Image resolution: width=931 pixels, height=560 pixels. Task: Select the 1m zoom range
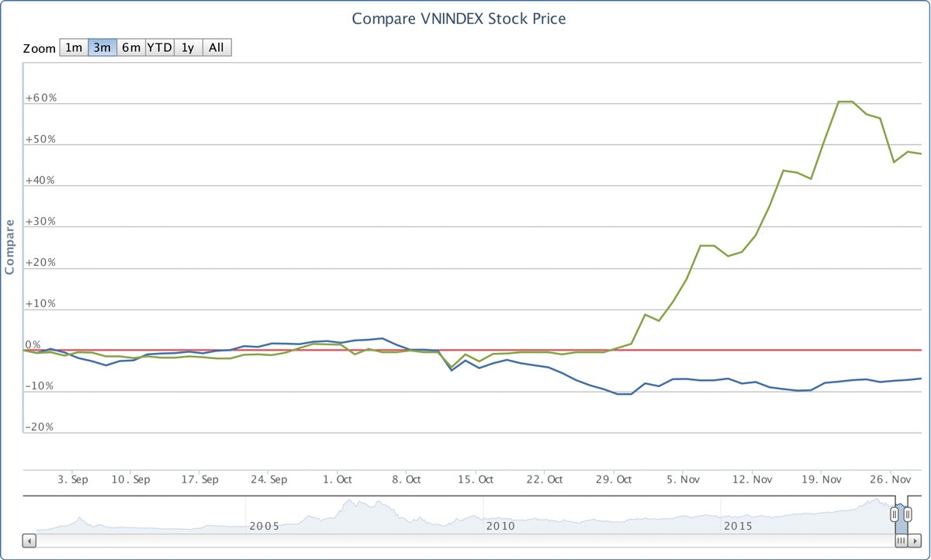click(x=74, y=48)
